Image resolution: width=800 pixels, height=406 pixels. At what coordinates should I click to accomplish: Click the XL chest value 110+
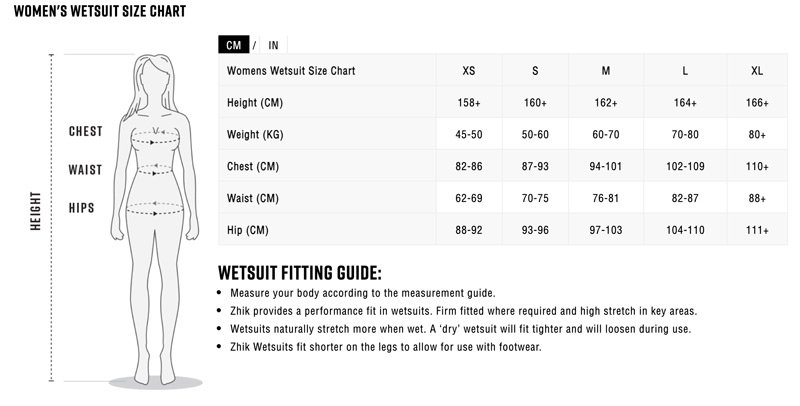[757, 166]
